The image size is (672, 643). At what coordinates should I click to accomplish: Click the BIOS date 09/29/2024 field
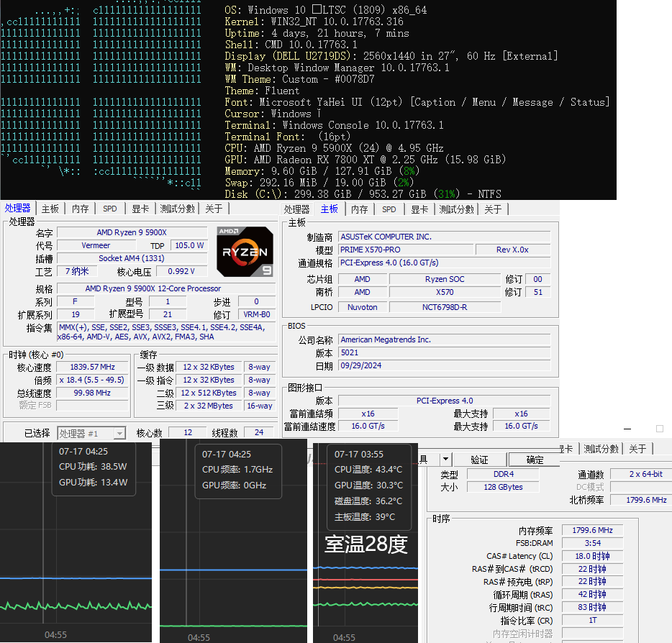tap(445, 365)
